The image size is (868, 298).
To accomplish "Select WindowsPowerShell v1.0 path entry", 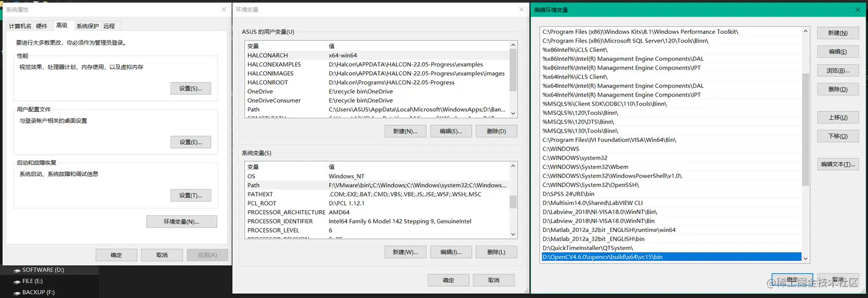I will pos(671,176).
